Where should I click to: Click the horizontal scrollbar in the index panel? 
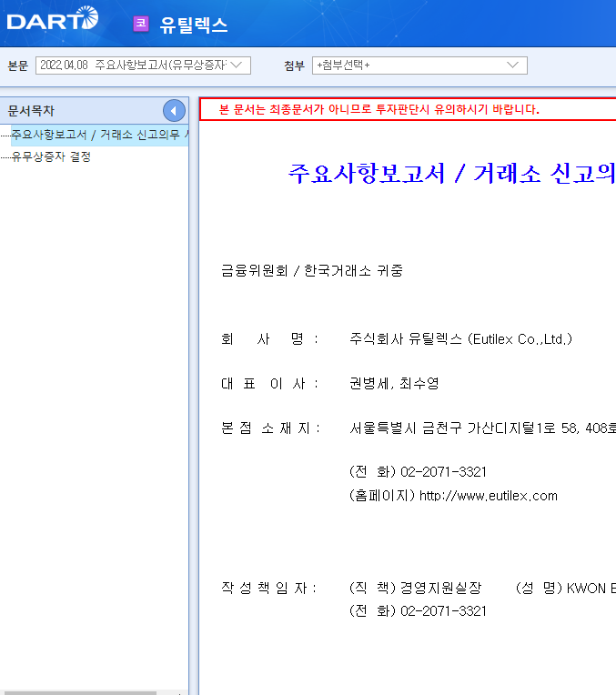point(80,692)
